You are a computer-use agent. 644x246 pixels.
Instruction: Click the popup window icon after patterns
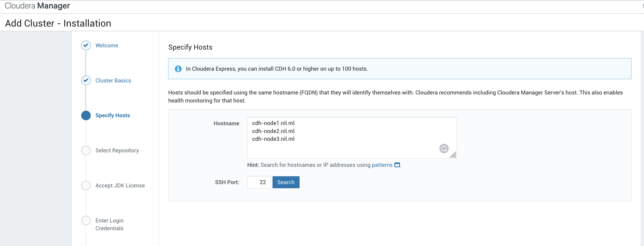point(397,165)
